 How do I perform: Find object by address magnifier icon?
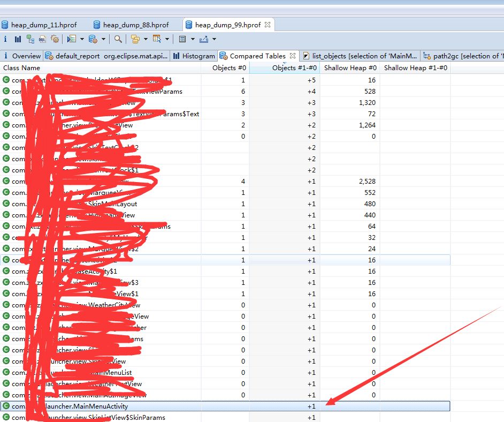118,39
